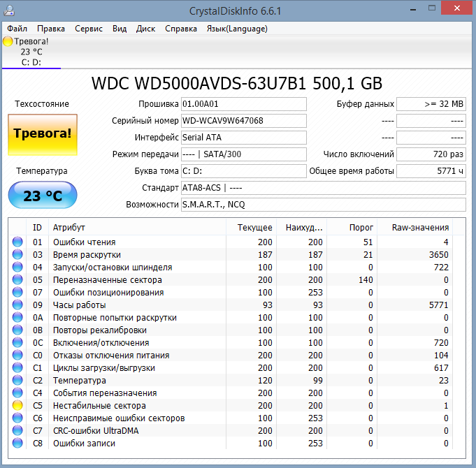Select the Ошибки чтения attribute row text
The width and height of the screenshot is (476, 468).
click(x=84, y=242)
